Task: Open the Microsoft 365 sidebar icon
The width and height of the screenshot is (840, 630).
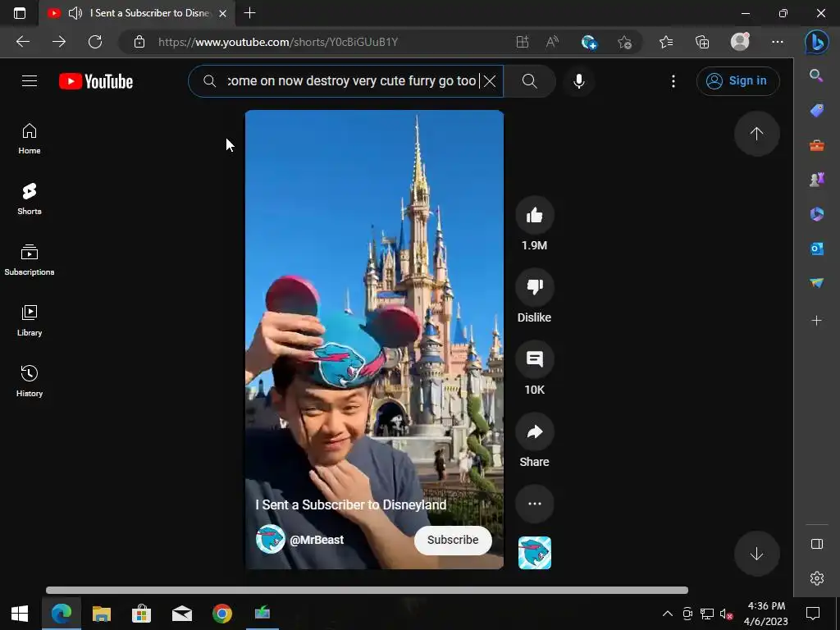Action: click(816, 214)
